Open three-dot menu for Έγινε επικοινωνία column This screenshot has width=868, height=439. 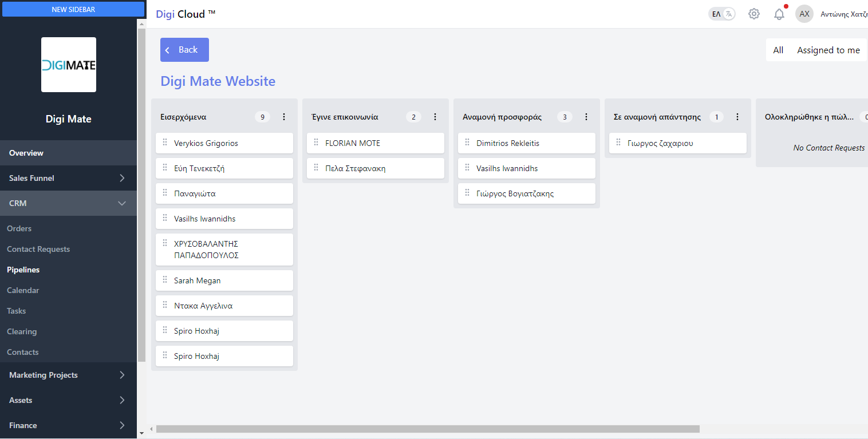click(x=435, y=117)
